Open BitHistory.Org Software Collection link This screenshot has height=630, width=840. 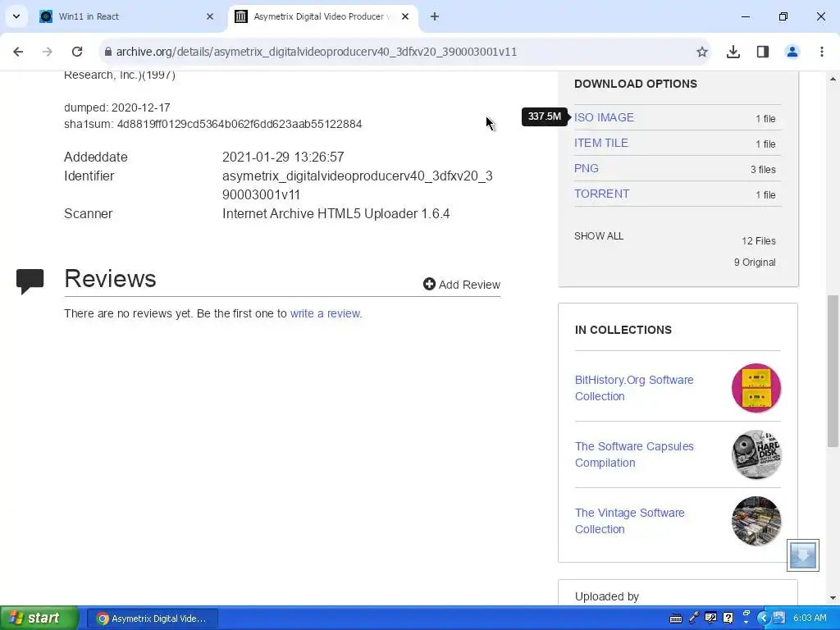tap(634, 388)
